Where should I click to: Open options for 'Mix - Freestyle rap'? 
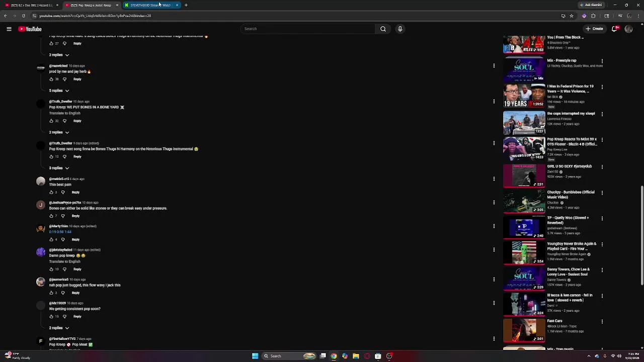click(x=602, y=61)
